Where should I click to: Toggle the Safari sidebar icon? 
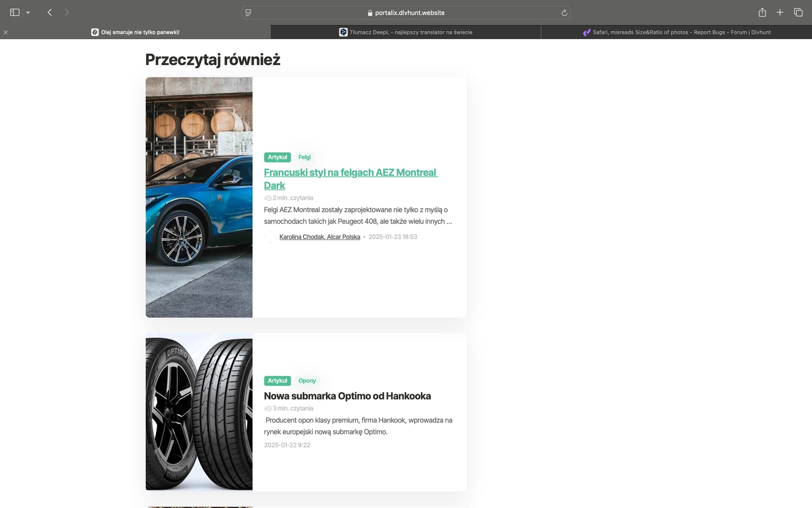pyautogui.click(x=15, y=12)
